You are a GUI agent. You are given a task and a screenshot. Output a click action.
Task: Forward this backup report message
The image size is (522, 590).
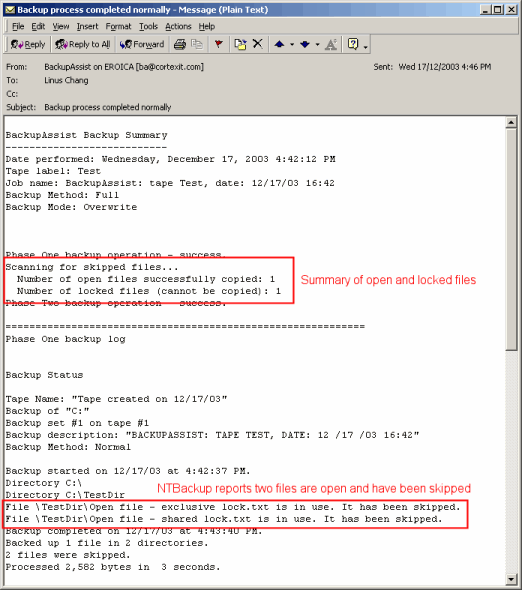142,44
